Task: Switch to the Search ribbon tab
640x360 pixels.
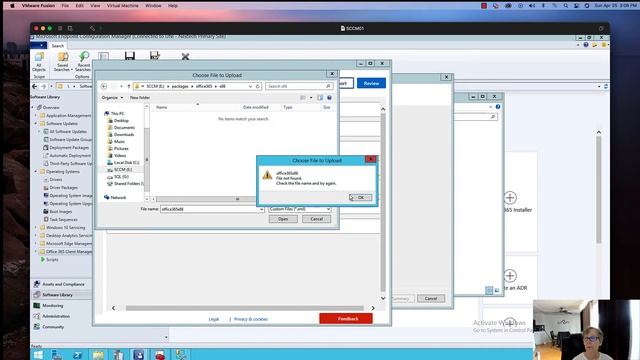Action: tap(58, 46)
